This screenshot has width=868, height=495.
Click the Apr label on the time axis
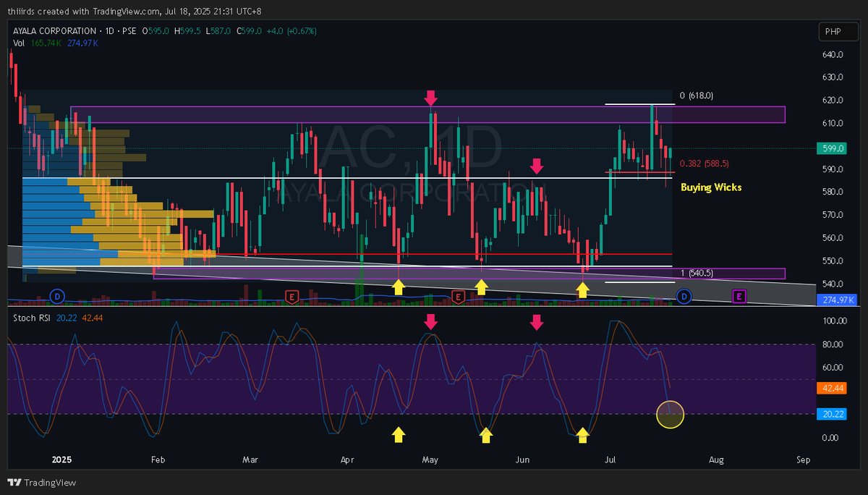(x=346, y=459)
